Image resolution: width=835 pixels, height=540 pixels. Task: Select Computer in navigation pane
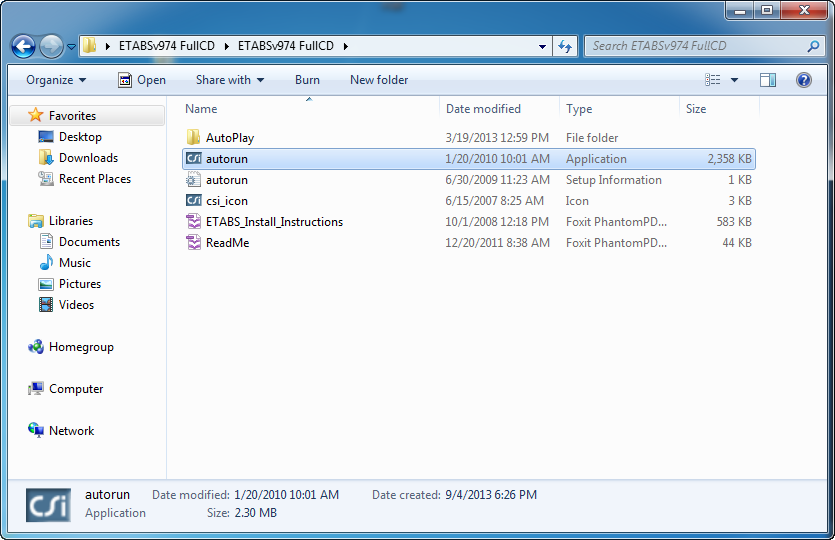coord(76,389)
